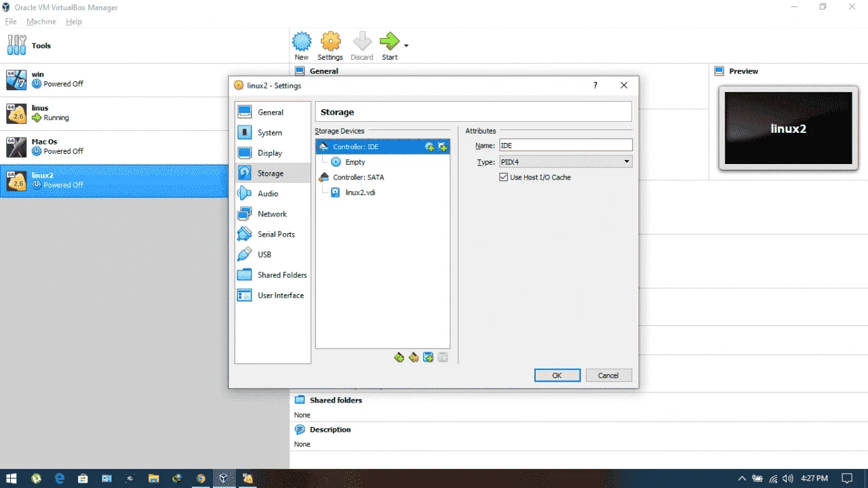Image resolution: width=868 pixels, height=488 pixels.
Task: Click the linux2 preview thumbnail
Action: (x=788, y=129)
